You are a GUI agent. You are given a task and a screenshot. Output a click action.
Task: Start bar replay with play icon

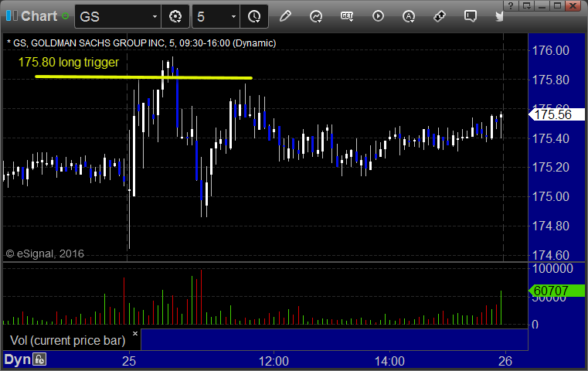click(378, 16)
